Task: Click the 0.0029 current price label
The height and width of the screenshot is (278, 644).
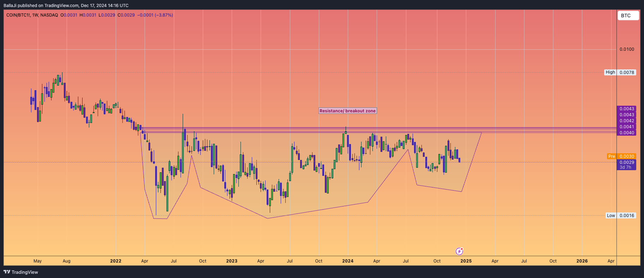Action: tap(627, 162)
